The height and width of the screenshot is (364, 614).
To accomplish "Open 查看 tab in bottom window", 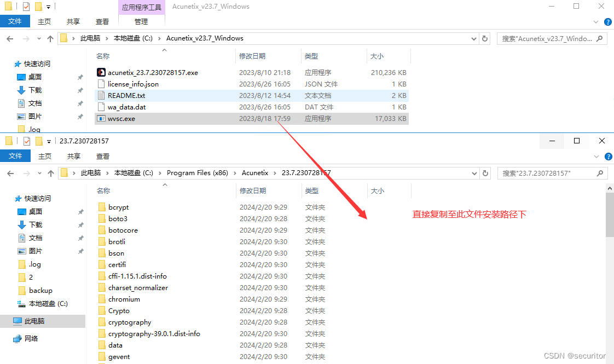I will click(x=102, y=157).
